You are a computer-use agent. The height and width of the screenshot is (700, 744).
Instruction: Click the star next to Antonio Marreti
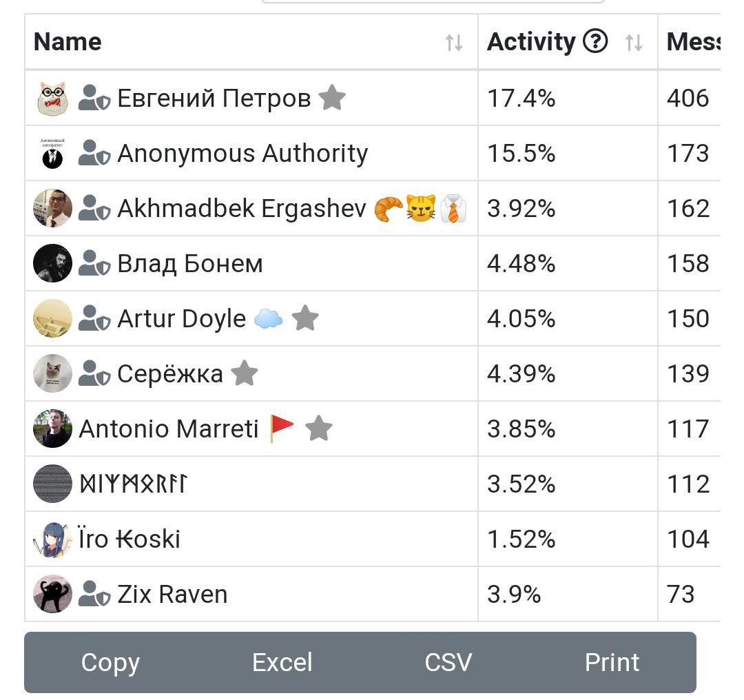pos(318,429)
